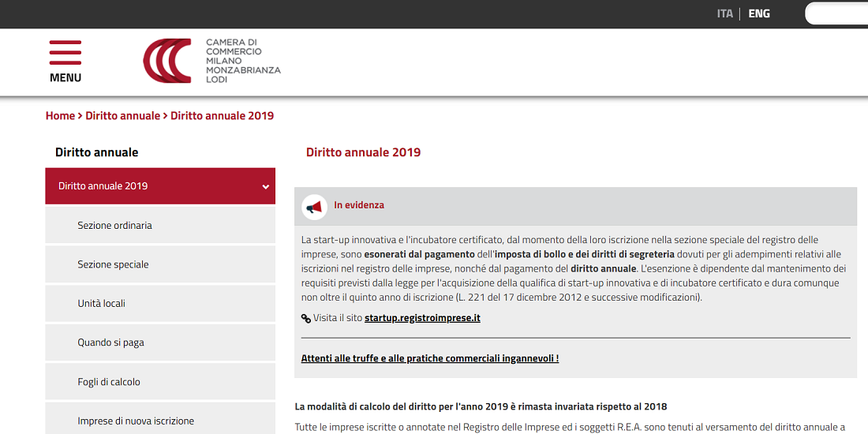Viewport: 868px width, 434px height.
Task: Click the Camera di Commercio logo
Action: 212,61
